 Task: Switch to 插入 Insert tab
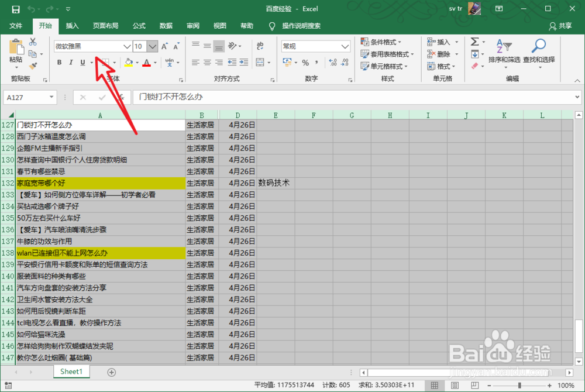coord(72,26)
